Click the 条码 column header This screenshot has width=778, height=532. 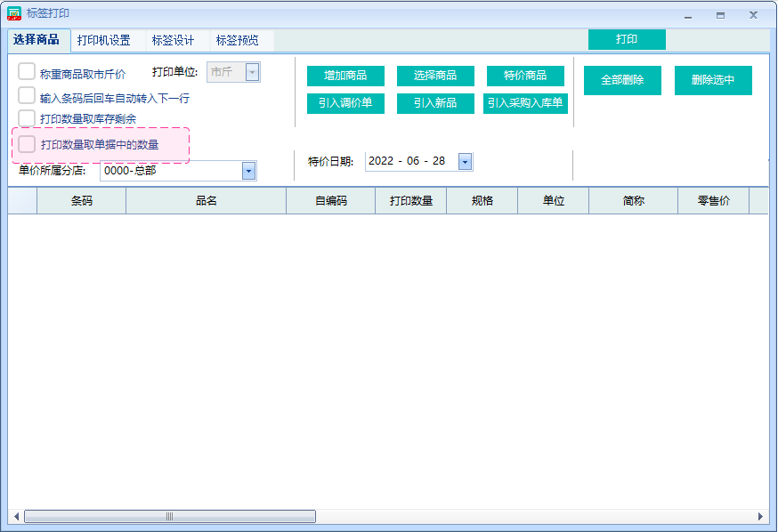click(x=81, y=201)
